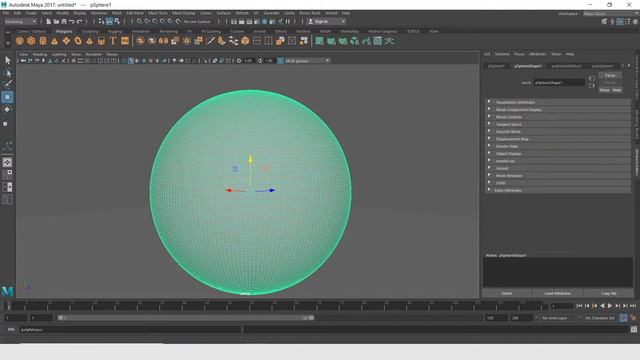Pick the Lasso select tool

pyautogui.click(x=7, y=73)
